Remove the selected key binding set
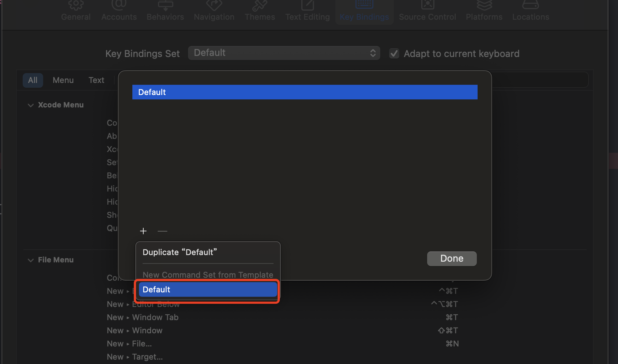The image size is (618, 364). tap(162, 231)
